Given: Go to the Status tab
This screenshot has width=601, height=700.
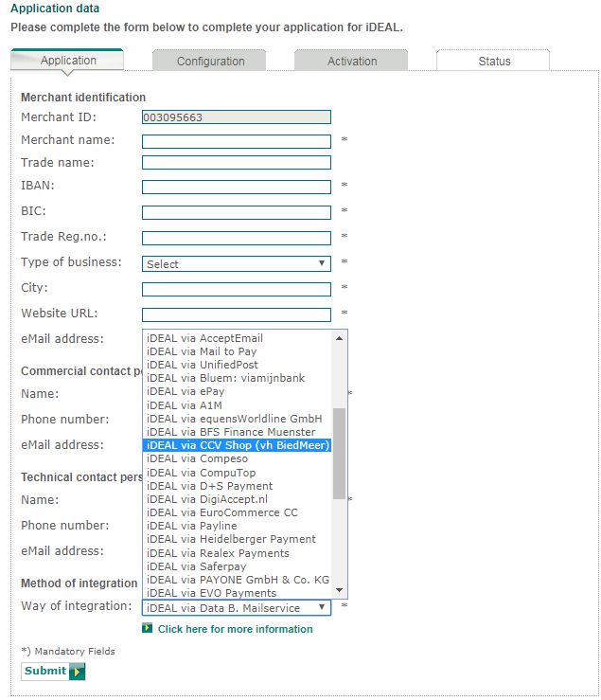Looking at the screenshot, I should [494, 62].
